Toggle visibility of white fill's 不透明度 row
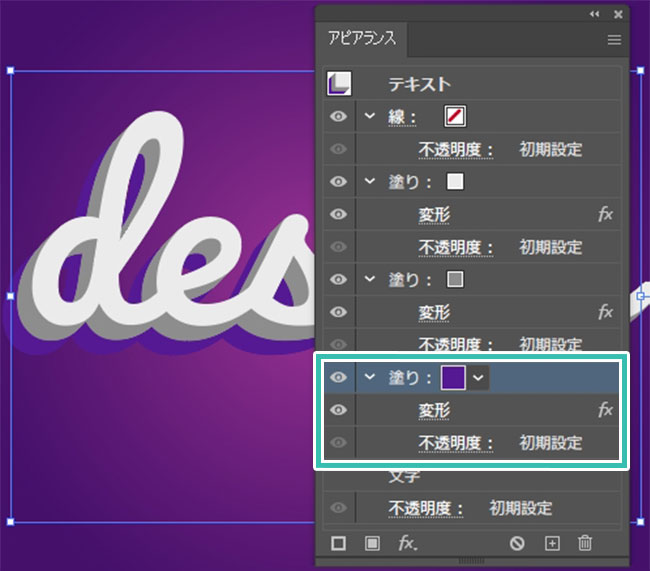Viewport: 650px width, 571px height. tap(339, 247)
